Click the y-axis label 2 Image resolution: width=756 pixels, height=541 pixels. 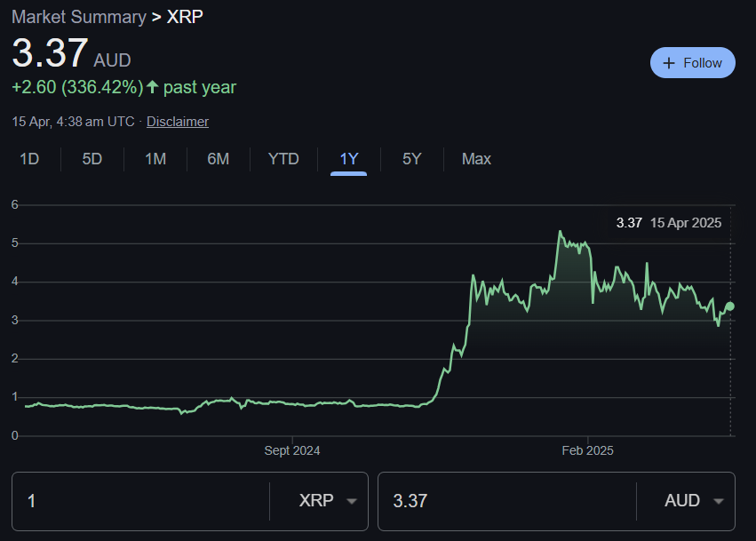pos(15,358)
